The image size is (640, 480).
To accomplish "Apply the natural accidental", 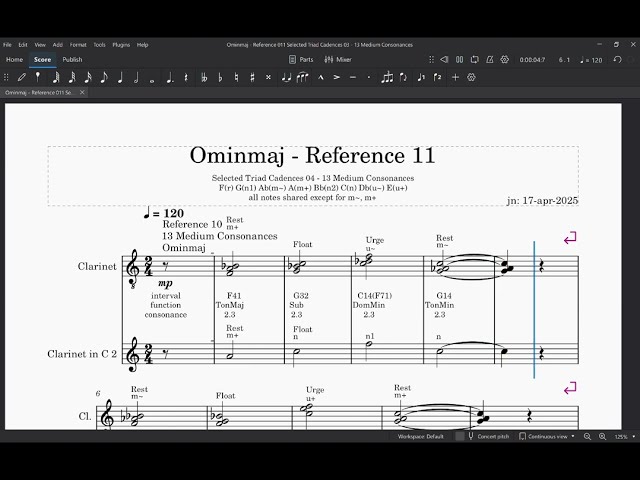I will 236,77.
